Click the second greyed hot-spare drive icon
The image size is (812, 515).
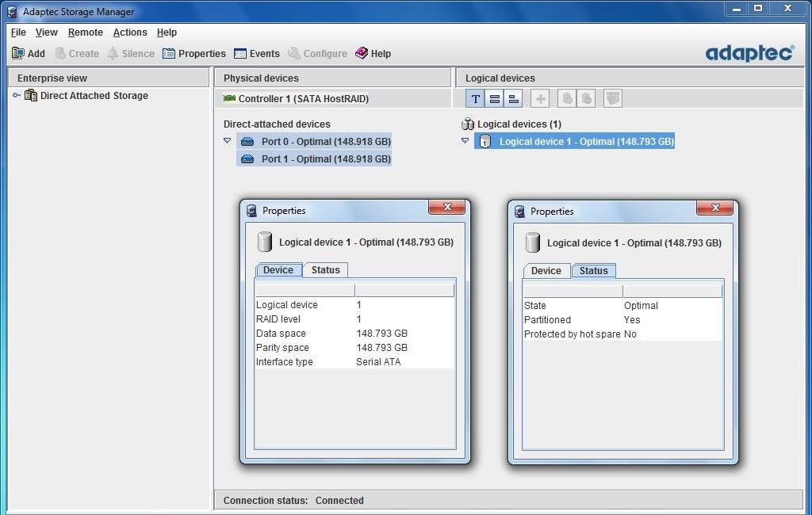point(586,98)
